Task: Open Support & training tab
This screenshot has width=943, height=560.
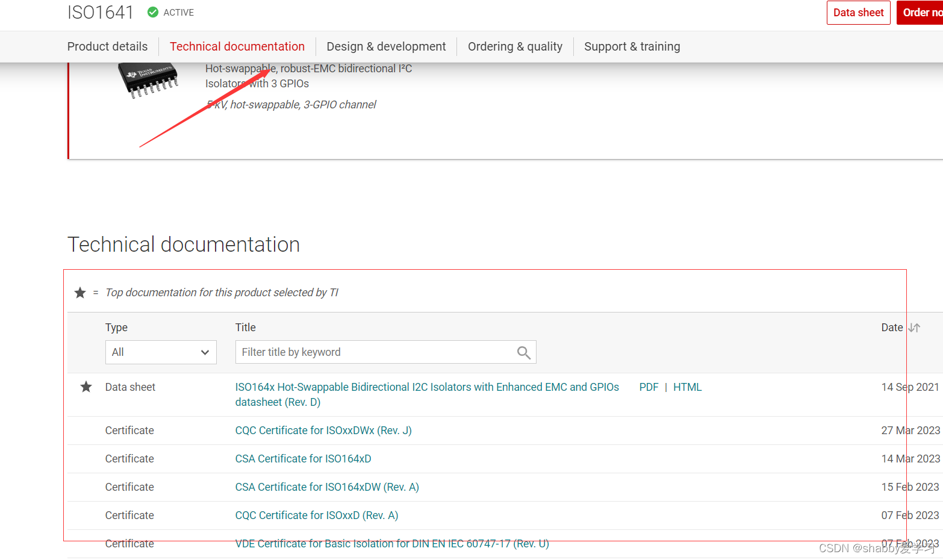Action: tap(632, 46)
